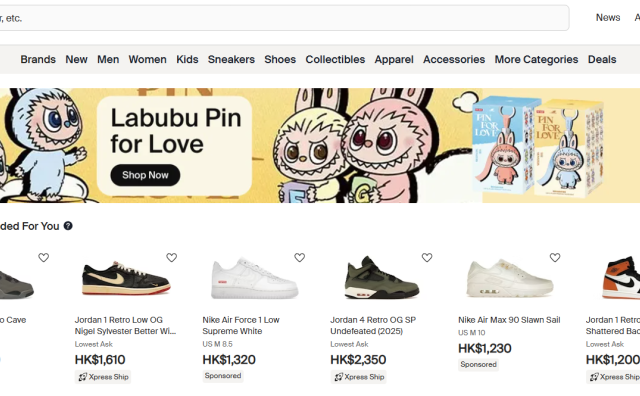Click Xpress Ship badge under HK$2,350

pyautogui.click(x=359, y=377)
